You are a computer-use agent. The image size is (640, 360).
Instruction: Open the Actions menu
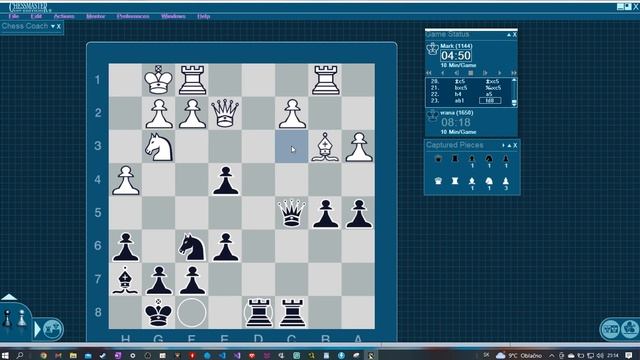64,16
